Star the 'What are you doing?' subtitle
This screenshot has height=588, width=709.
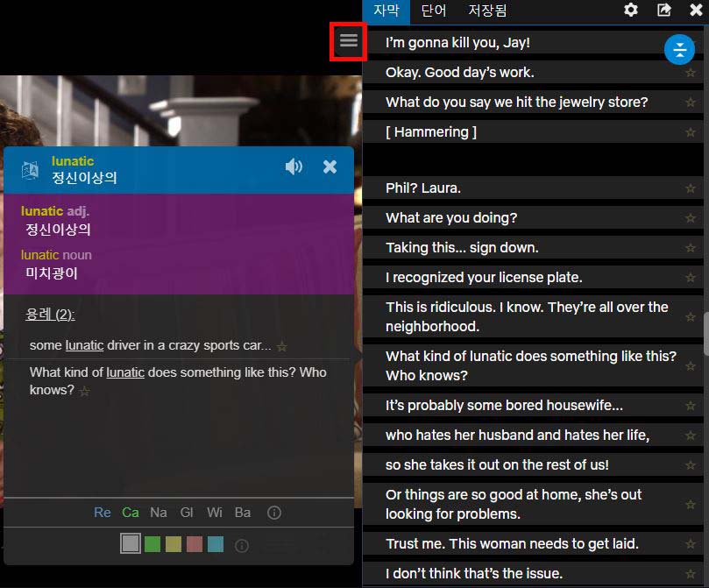[x=690, y=218]
